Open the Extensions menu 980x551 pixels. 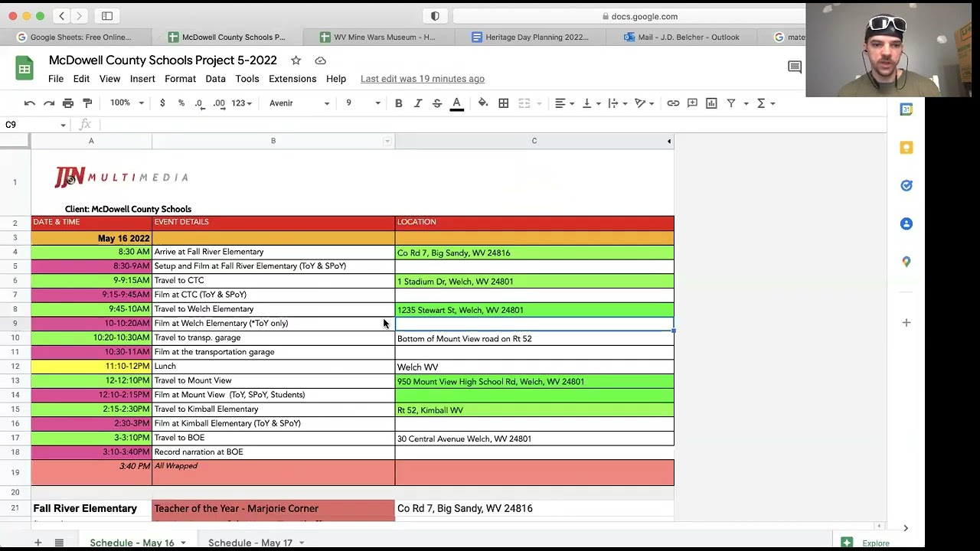[x=292, y=79]
